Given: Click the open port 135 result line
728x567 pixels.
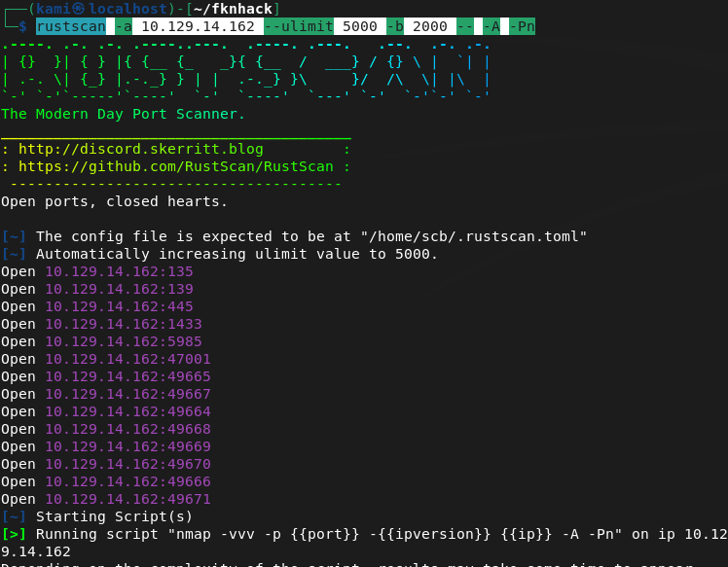Looking at the screenshot, I should coord(119,271).
